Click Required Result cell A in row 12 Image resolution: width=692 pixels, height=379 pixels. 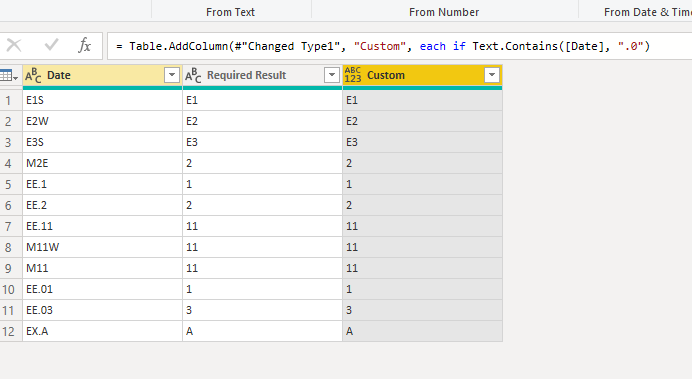coord(263,331)
